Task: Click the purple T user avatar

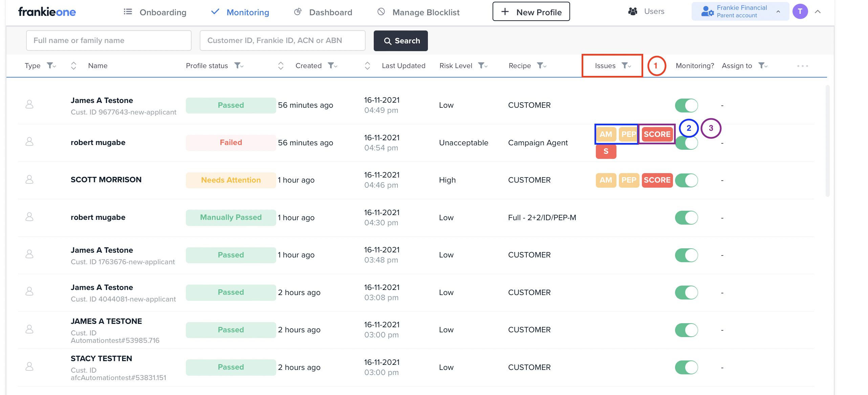Action: (800, 12)
